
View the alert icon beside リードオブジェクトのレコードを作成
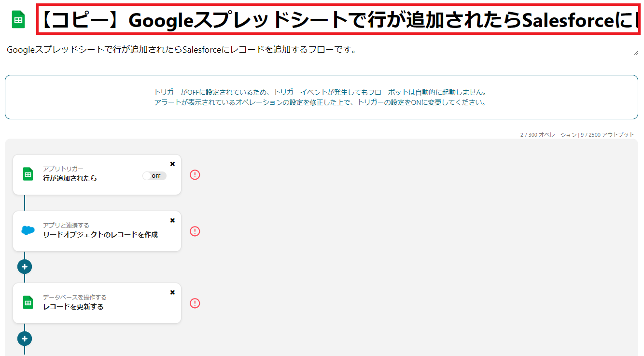(x=195, y=231)
